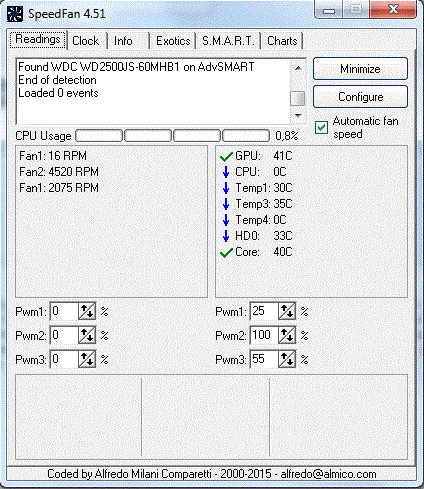
Task: Click the 'Fan1: 2075 RPM' reading
Action: [x=59, y=188]
